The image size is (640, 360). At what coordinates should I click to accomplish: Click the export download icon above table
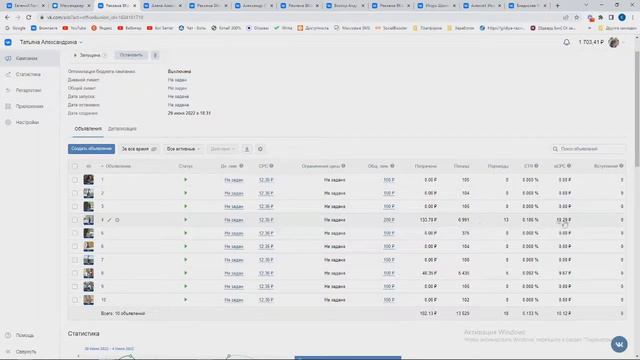[247, 149]
